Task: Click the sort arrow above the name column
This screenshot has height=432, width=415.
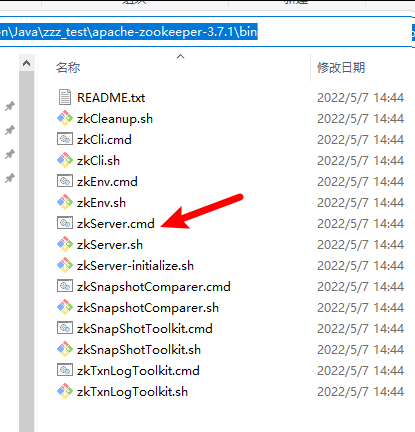Action: click(180, 56)
